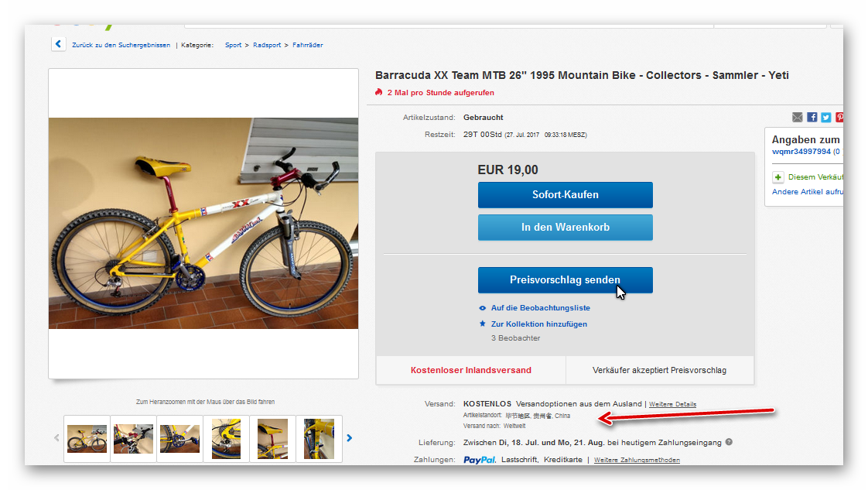This screenshot has height=490, width=868.
Task: Click the delivery info question mark icon
Action: point(729,443)
